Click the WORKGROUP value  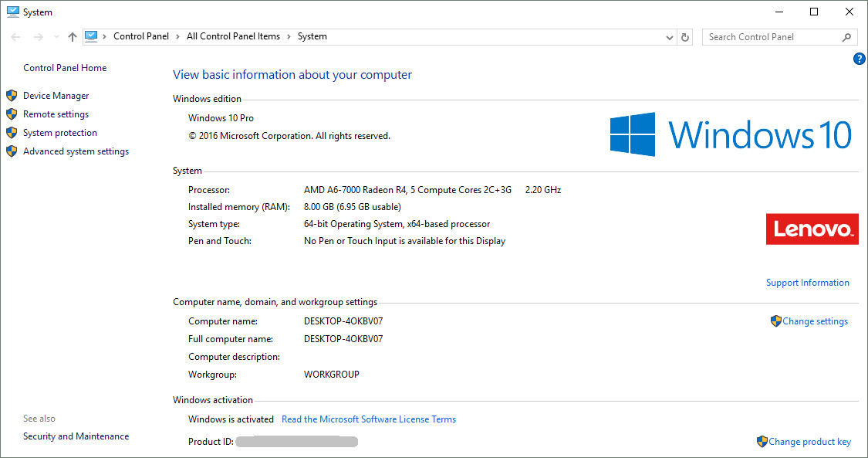pos(332,375)
